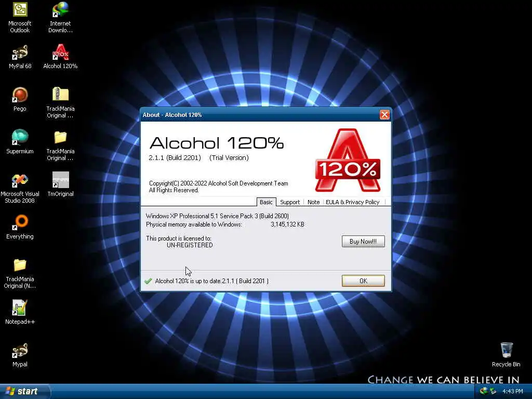The height and width of the screenshot is (399, 532).
Task: Close the About - Alcohol 120% dialog
Action: (384, 115)
